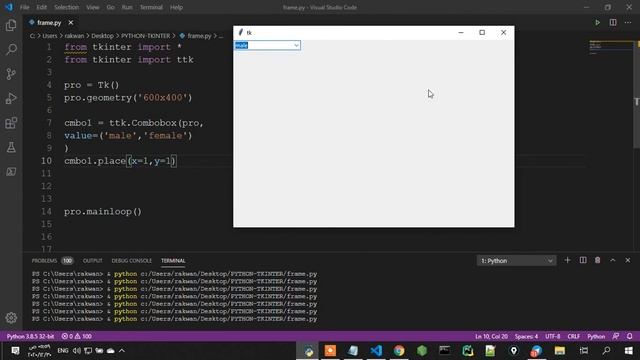Screen dimensions: 640x360
Task: Open the Help menu
Action: click(x=176, y=7)
